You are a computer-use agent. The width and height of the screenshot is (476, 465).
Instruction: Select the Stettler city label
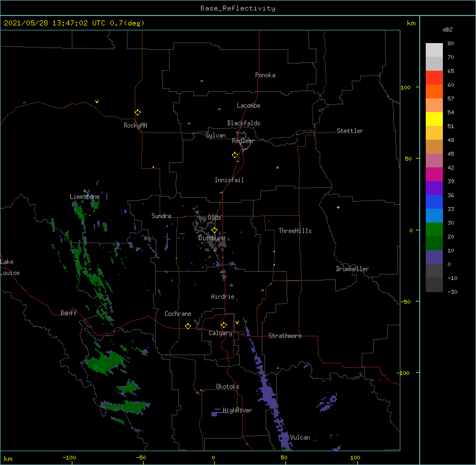350,131
